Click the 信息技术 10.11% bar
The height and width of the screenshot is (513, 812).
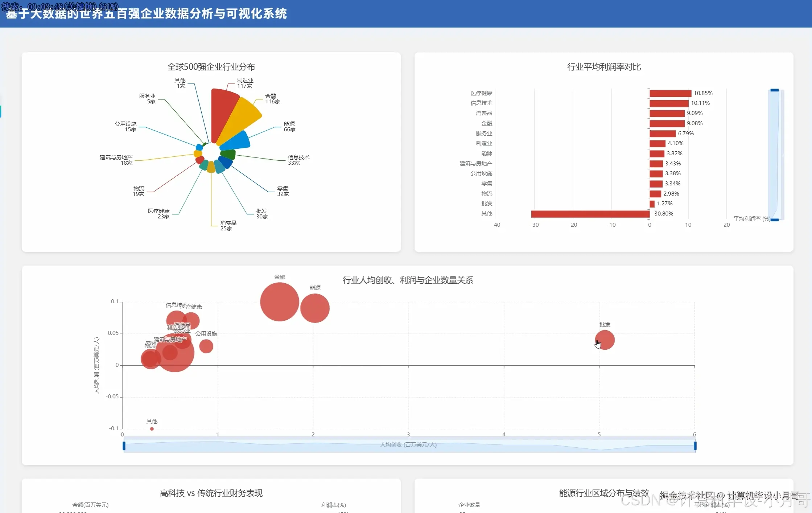click(x=669, y=103)
